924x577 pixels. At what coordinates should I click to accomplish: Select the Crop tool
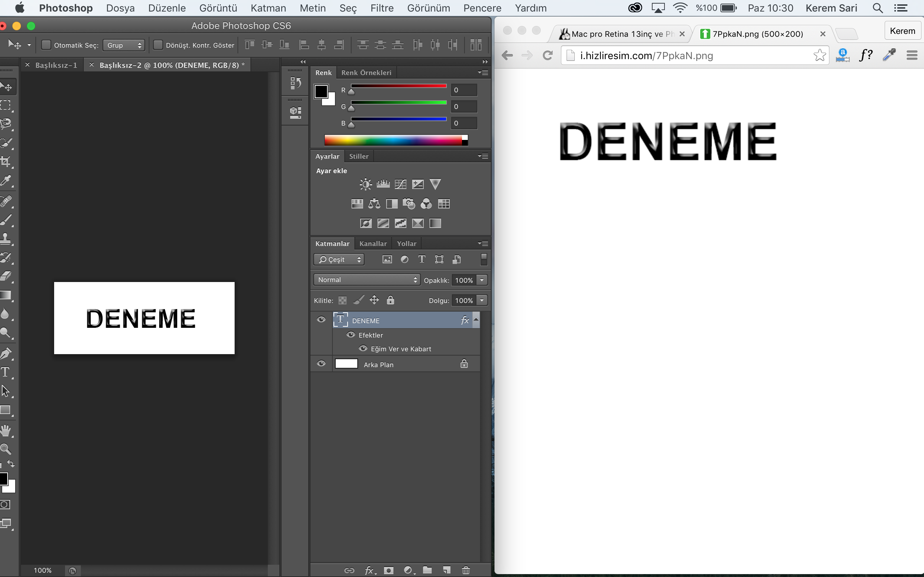6,162
